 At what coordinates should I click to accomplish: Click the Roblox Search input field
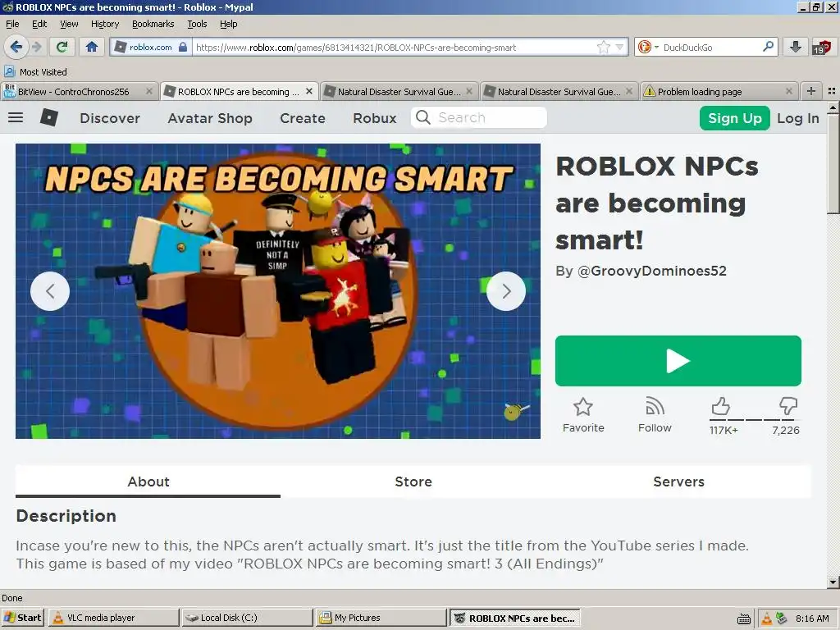point(479,117)
